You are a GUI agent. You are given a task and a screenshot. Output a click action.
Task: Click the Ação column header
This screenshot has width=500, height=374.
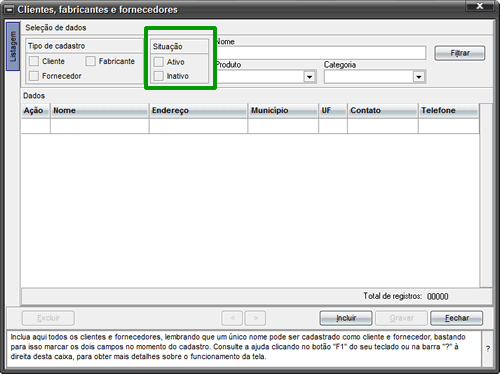click(36, 110)
